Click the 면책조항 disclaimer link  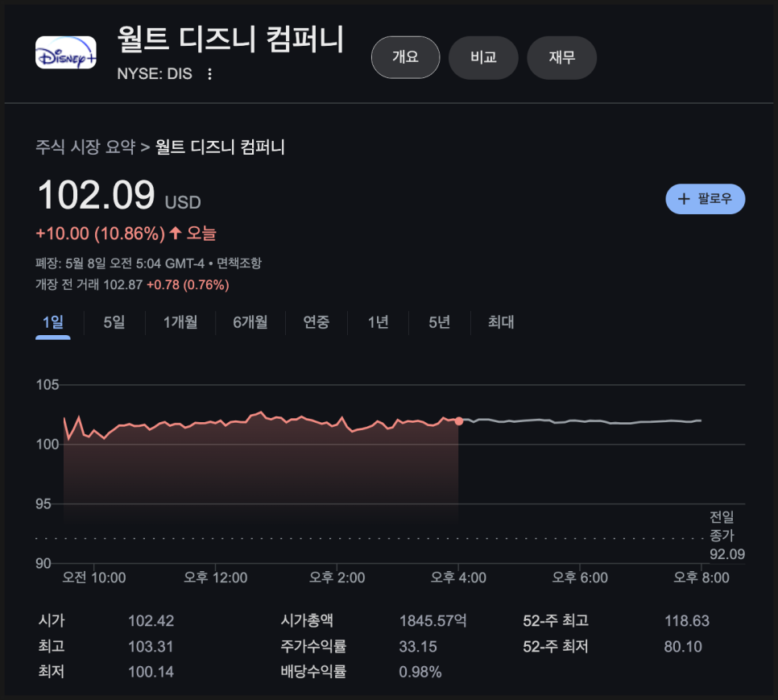[238, 263]
